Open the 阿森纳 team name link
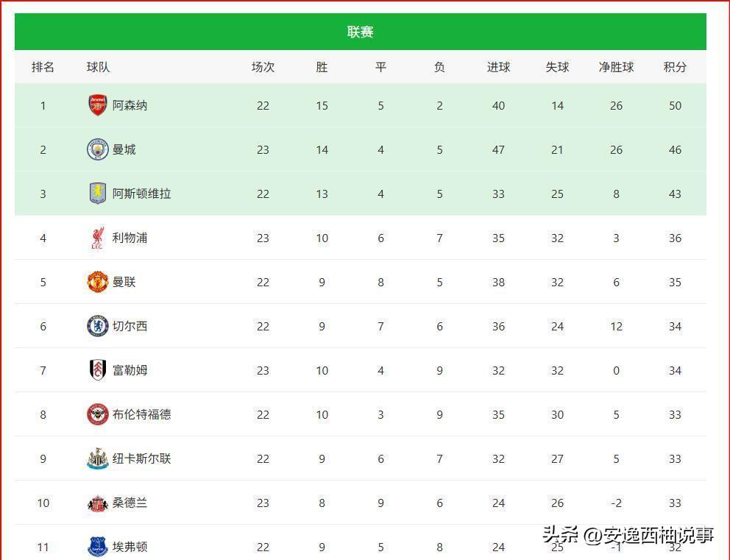 (130, 105)
